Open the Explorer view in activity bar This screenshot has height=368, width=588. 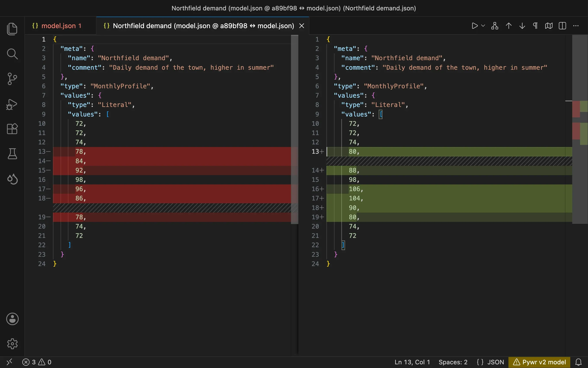(x=12, y=29)
